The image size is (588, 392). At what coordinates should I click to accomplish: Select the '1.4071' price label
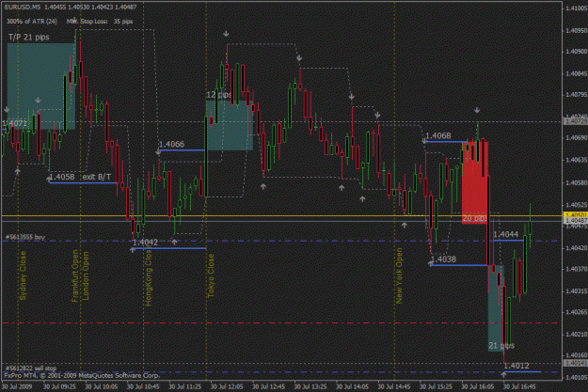click(x=15, y=123)
